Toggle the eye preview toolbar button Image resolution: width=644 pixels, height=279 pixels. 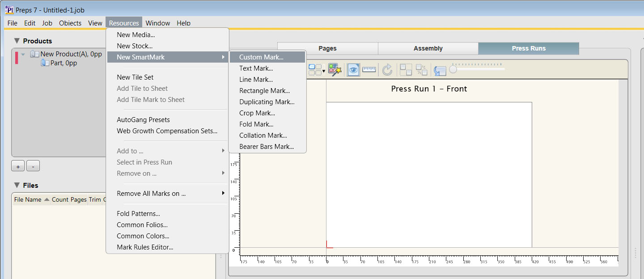(x=353, y=69)
